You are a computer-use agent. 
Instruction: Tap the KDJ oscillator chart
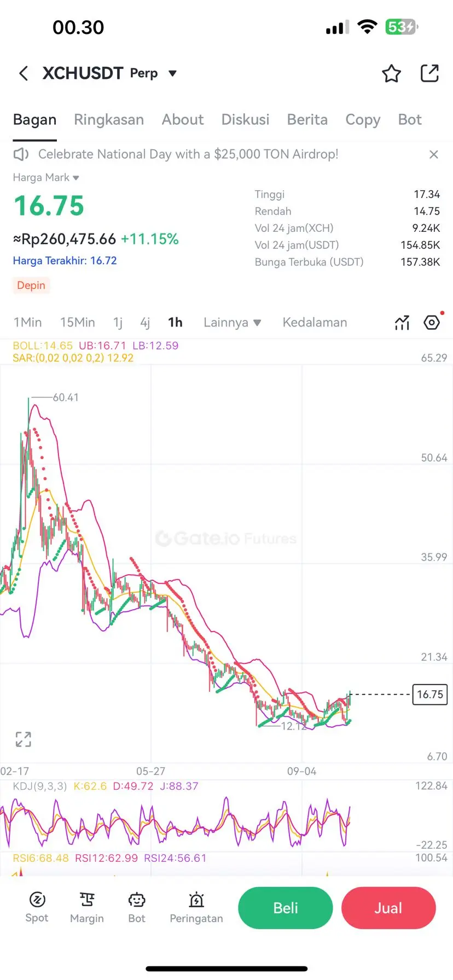pos(175,821)
